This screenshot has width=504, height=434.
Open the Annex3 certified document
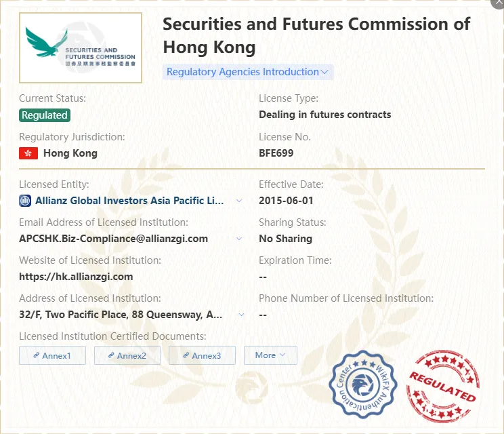[x=202, y=355]
